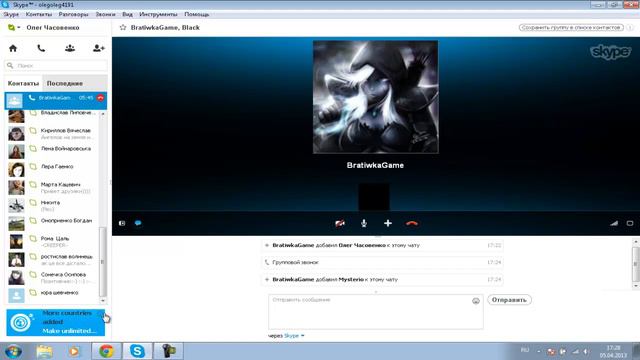The height and width of the screenshot is (360, 640).
Task: Insert an emoticon via smiley icon in message box
Action: click(x=476, y=301)
